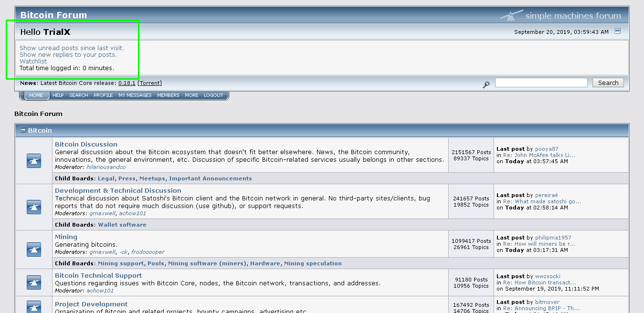Open the Important Announcements child board
Image resolution: width=644 pixels, height=313 pixels.
pyautogui.click(x=211, y=178)
